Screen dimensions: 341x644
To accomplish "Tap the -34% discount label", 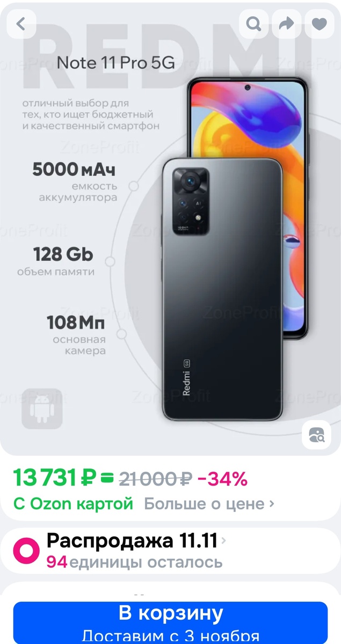I will pos(222,478).
